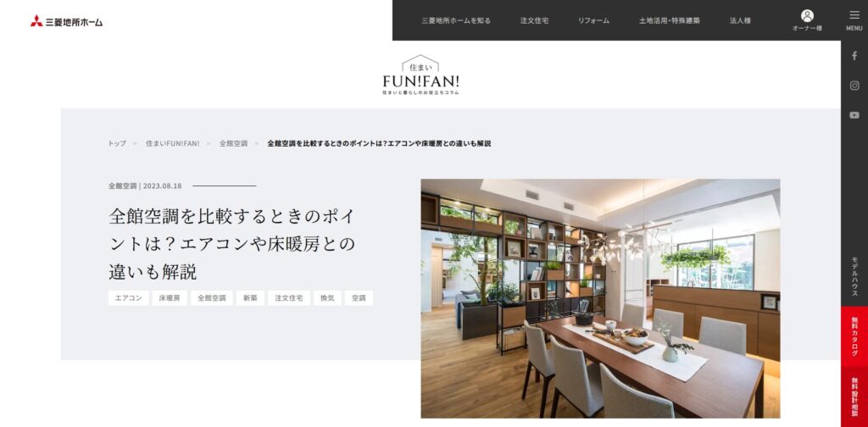Click the 三菱地所ホーム logo

click(66, 21)
